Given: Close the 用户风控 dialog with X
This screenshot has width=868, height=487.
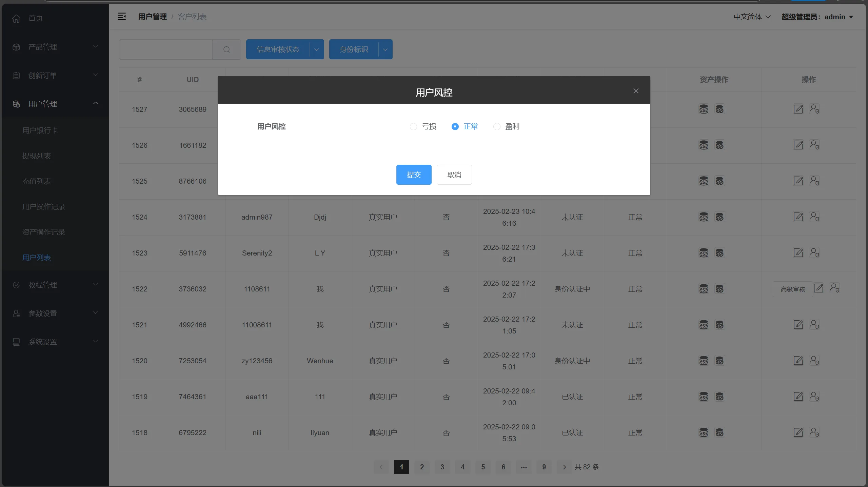Looking at the screenshot, I should (636, 91).
